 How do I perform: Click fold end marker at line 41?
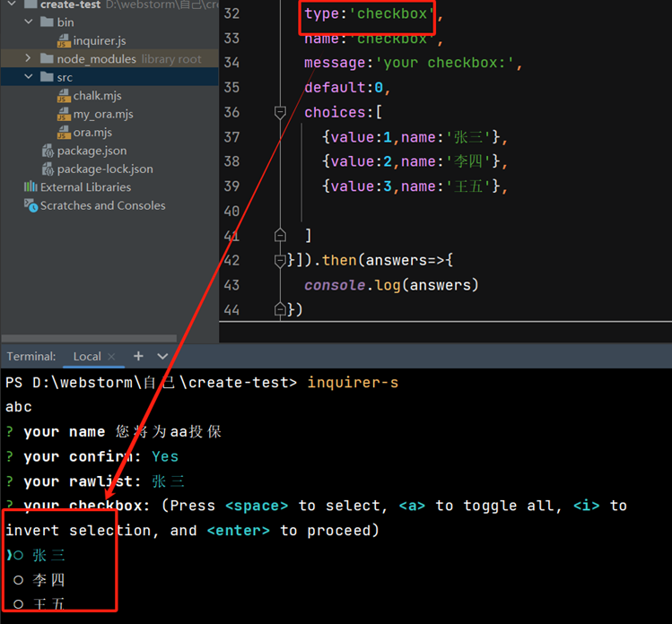[280, 235]
